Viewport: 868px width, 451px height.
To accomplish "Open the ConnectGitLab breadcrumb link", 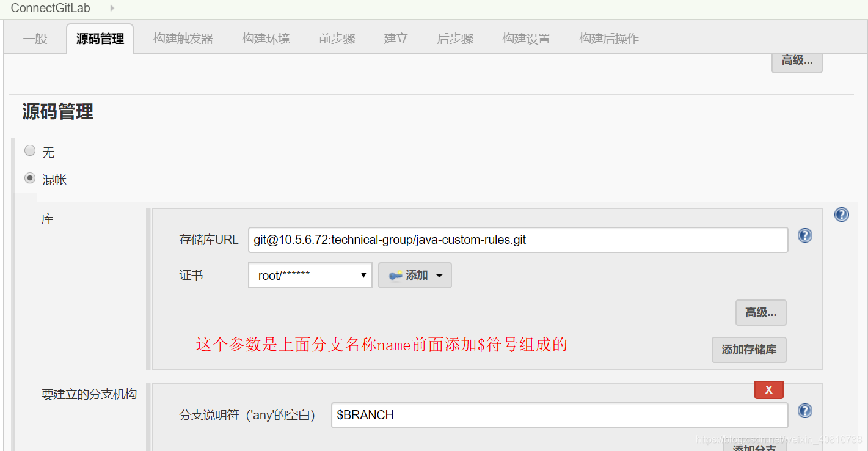I will [51, 8].
